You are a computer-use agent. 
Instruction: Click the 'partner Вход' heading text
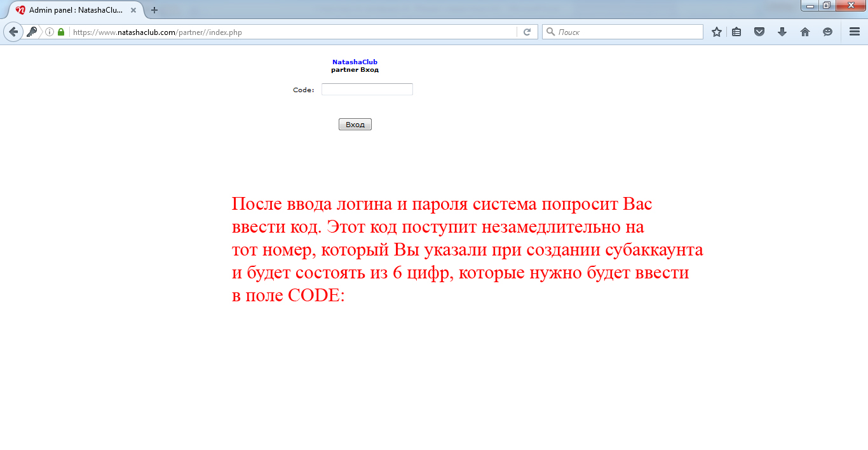pos(355,70)
